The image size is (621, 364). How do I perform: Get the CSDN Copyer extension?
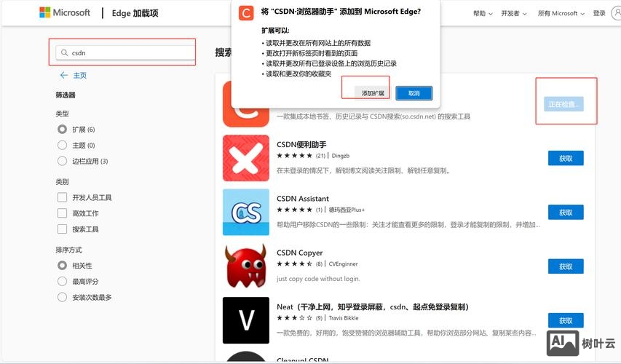pyautogui.click(x=566, y=266)
